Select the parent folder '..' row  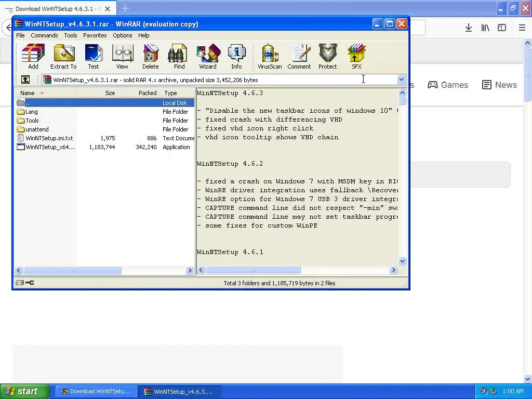click(x=104, y=103)
